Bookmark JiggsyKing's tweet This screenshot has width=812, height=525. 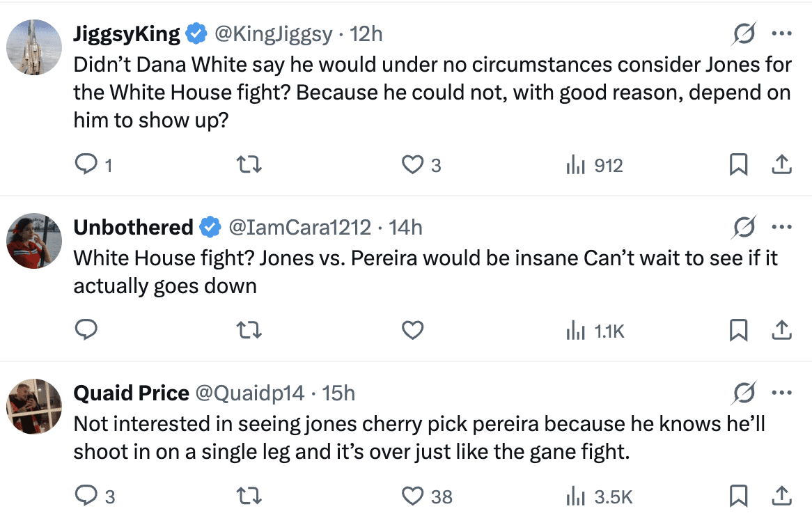[738, 165]
